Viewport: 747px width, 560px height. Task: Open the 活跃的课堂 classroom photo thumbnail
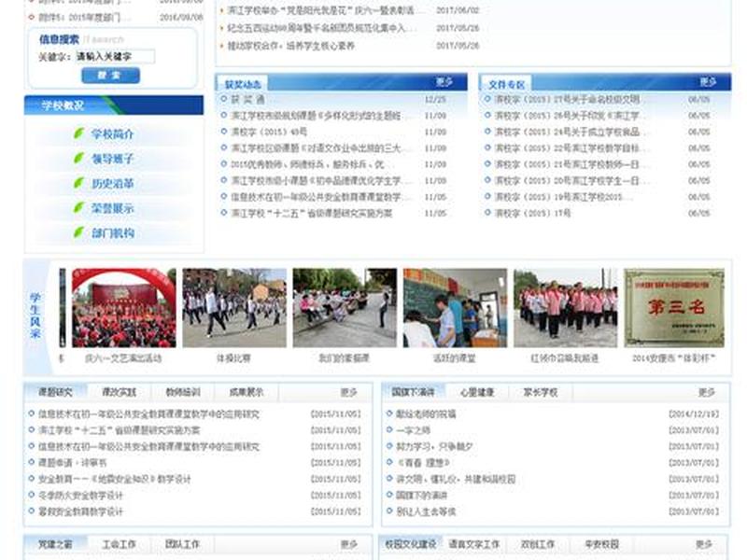[x=455, y=308]
